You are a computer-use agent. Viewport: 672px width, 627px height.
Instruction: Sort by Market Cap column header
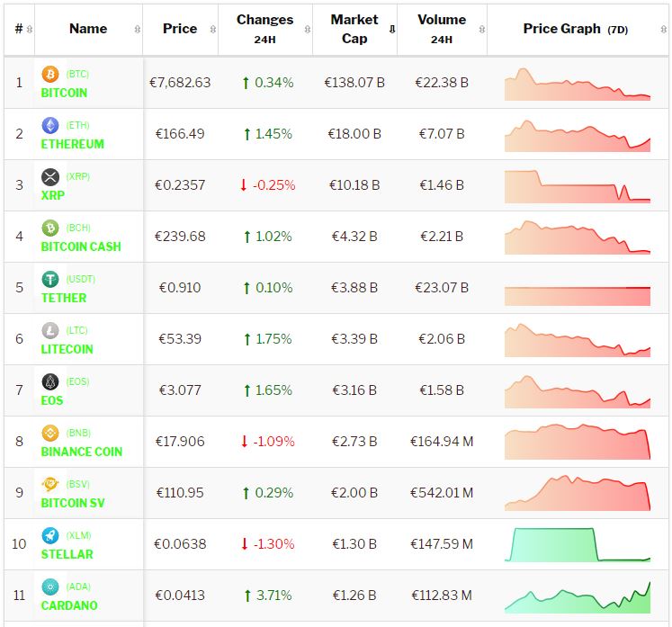point(354,29)
